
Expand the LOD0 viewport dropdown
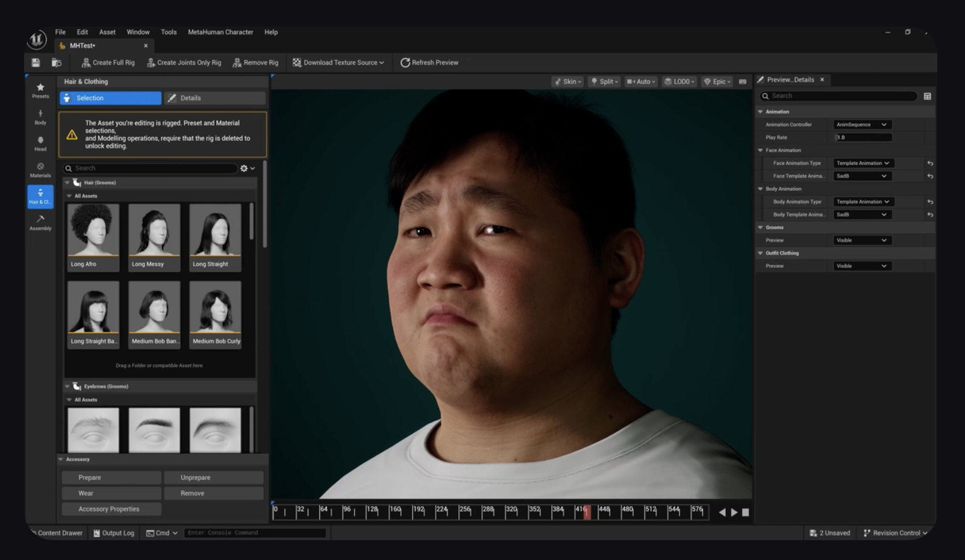679,82
